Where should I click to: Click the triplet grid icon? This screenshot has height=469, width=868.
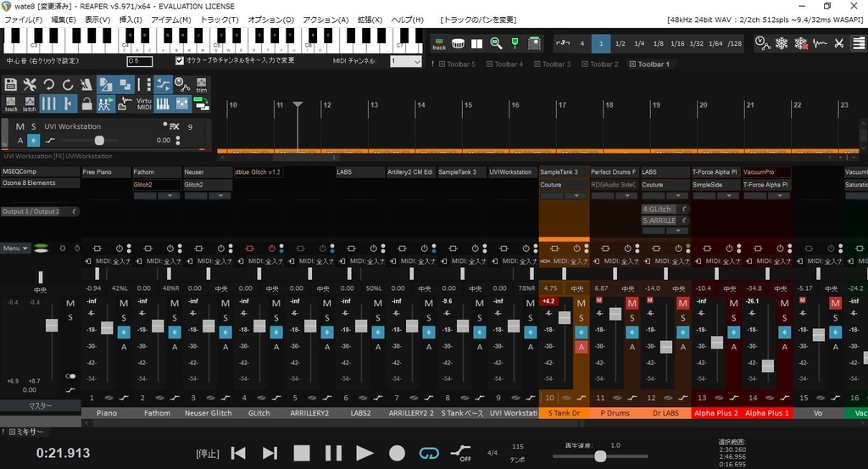(563, 43)
